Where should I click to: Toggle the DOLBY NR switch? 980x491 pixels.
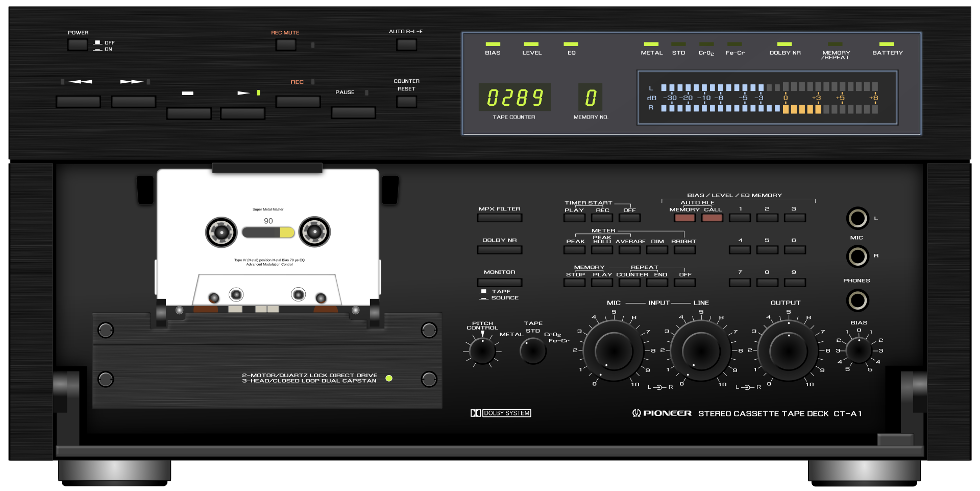(x=499, y=250)
